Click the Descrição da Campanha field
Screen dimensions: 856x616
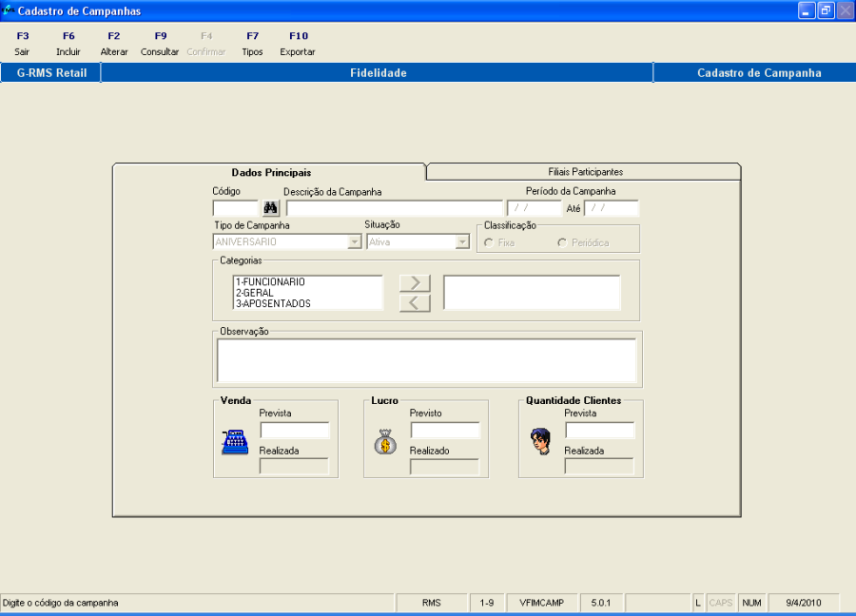394,208
